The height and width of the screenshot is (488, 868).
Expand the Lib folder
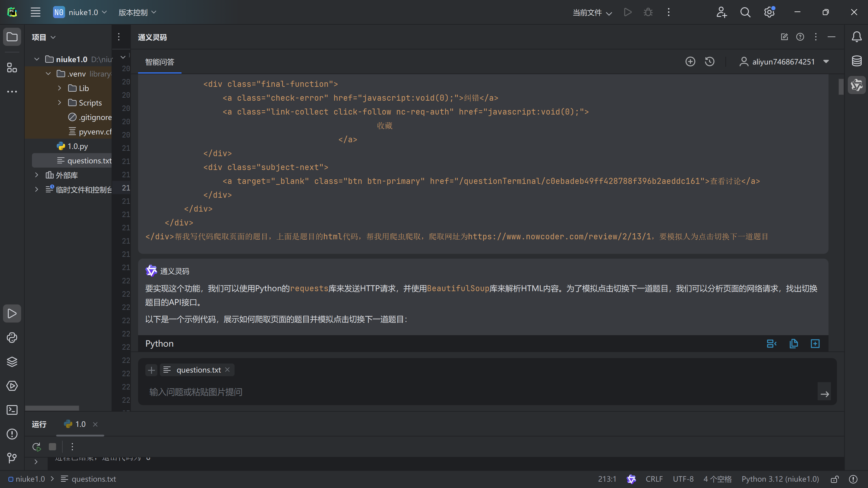click(60, 88)
